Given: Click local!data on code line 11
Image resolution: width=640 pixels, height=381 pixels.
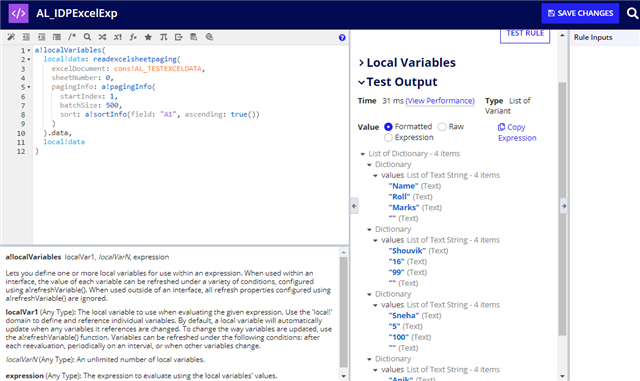Looking at the screenshot, I should [x=64, y=142].
